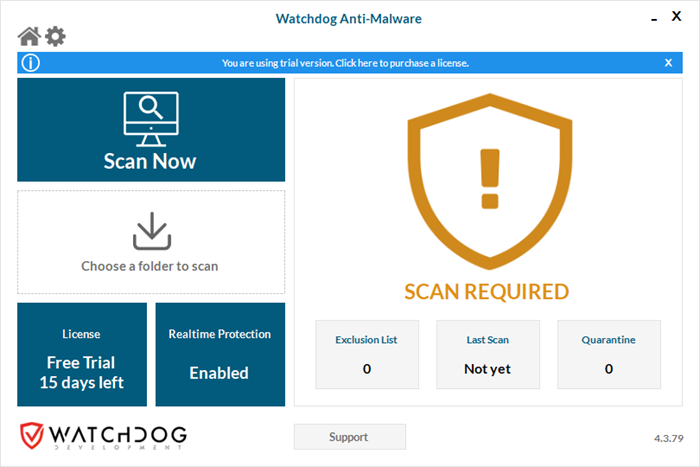Open the Exclusion List box
This screenshot has width=700, height=467.
(367, 354)
